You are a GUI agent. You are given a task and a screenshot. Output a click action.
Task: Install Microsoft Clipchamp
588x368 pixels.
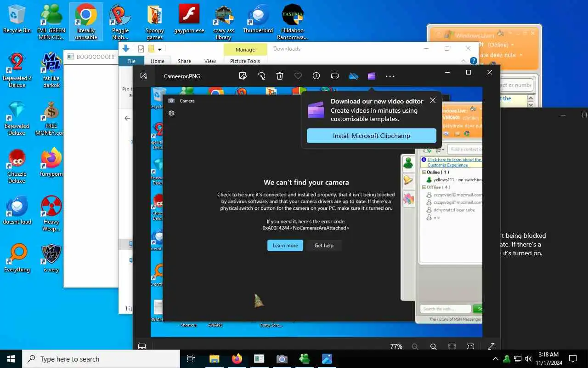[371, 136]
